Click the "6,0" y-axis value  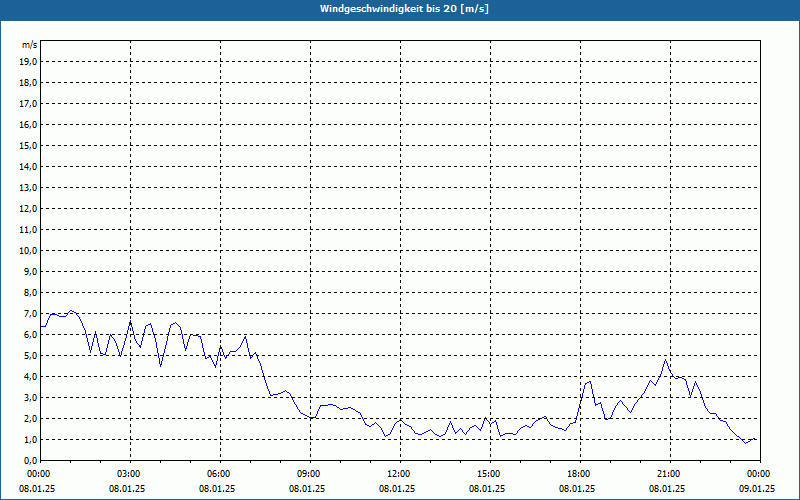(30, 334)
